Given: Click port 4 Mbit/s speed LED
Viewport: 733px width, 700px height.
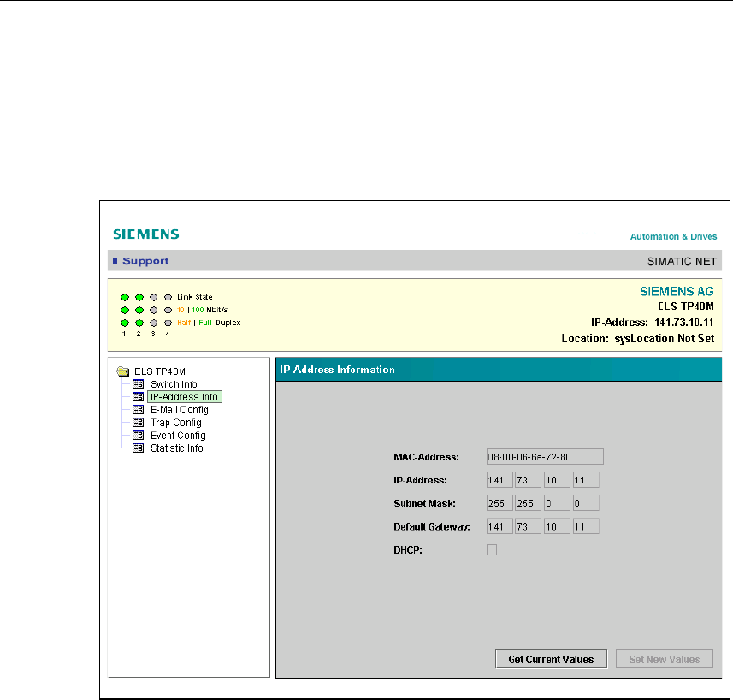Looking at the screenshot, I should tap(168, 310).
